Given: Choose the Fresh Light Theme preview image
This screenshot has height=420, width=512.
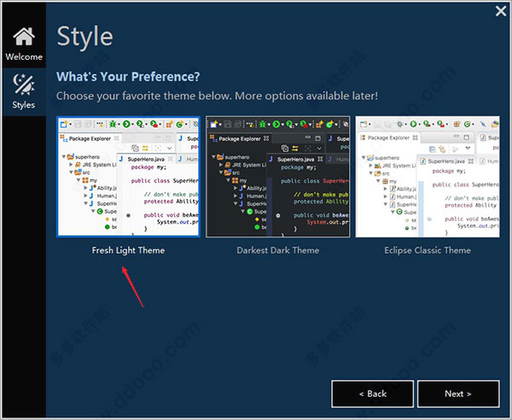Looking at the screenshot, I should [x=128, y=177].
